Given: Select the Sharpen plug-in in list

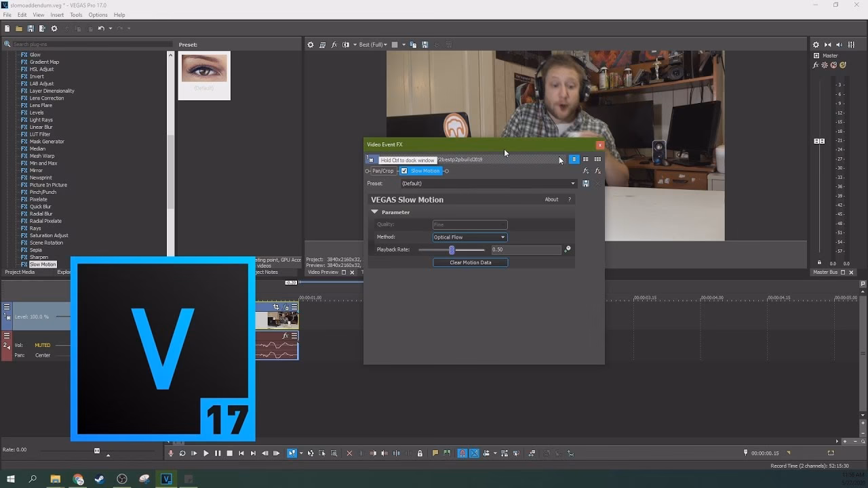Looking at the screenshot, I should click(x=39, y=258).
